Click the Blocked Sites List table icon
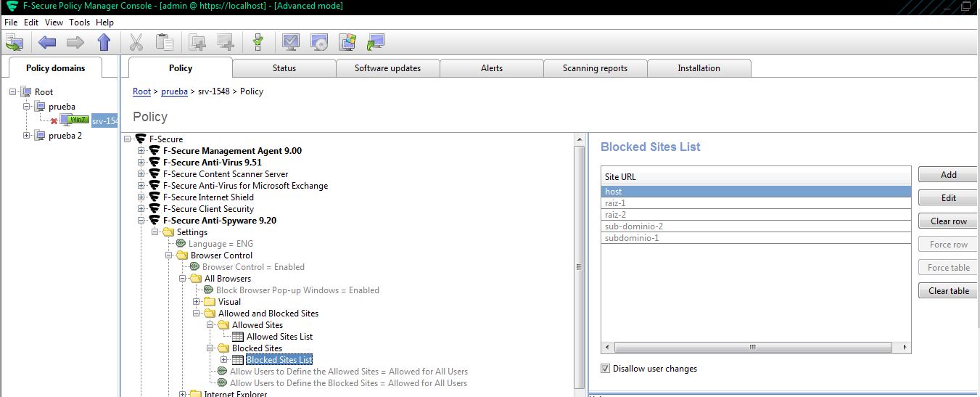 238,360
